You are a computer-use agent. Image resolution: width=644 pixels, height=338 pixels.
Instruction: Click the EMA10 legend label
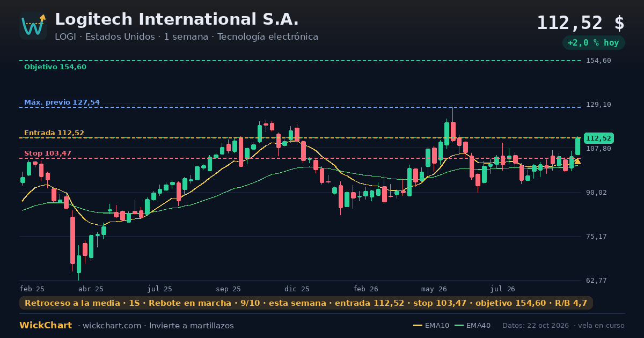pos(437,326)
